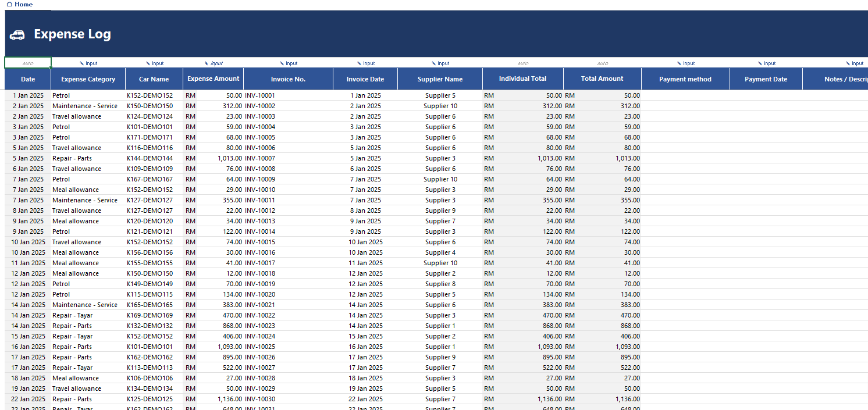Click empty Payment method cell for INV-10001

[685, 95]
